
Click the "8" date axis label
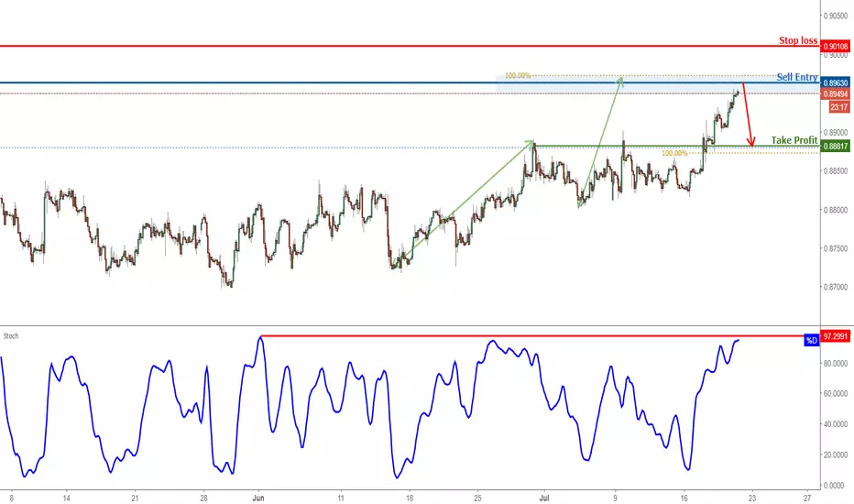click(11, 498)
